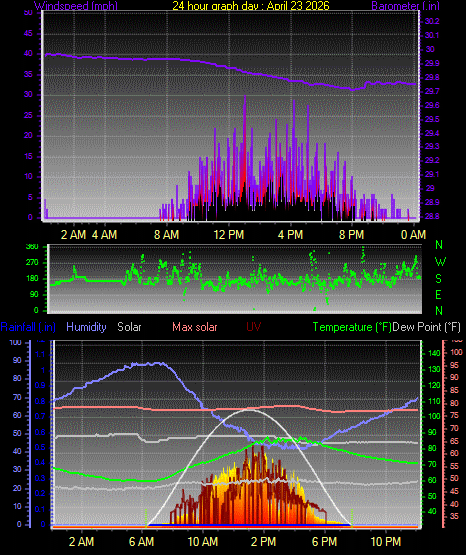Click the 140 temperature scale value
Viewport: 466px width, 555px height.
(434, 353)
